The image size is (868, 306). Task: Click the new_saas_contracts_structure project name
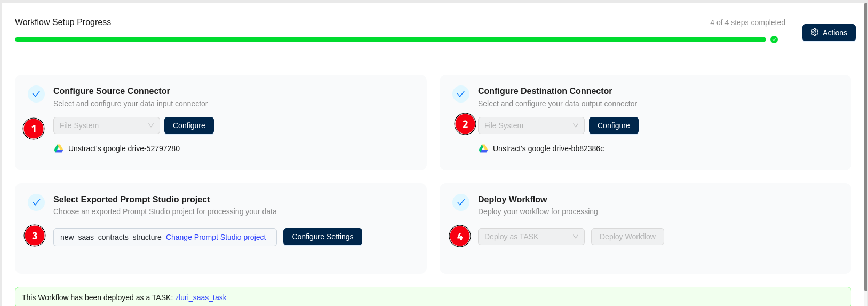click(x=110, y=237)
